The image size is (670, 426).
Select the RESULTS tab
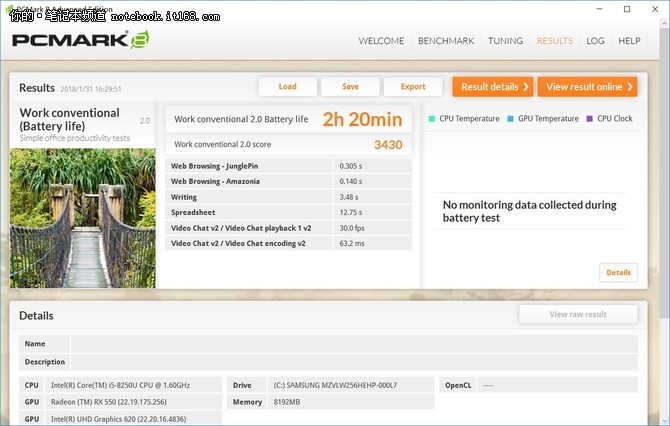pos(554,41)
